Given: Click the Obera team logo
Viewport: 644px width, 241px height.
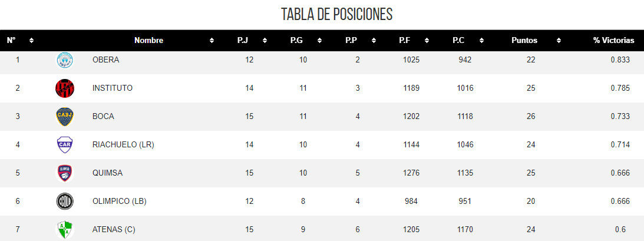Looking at the screenshot, I should coord(64,60).
